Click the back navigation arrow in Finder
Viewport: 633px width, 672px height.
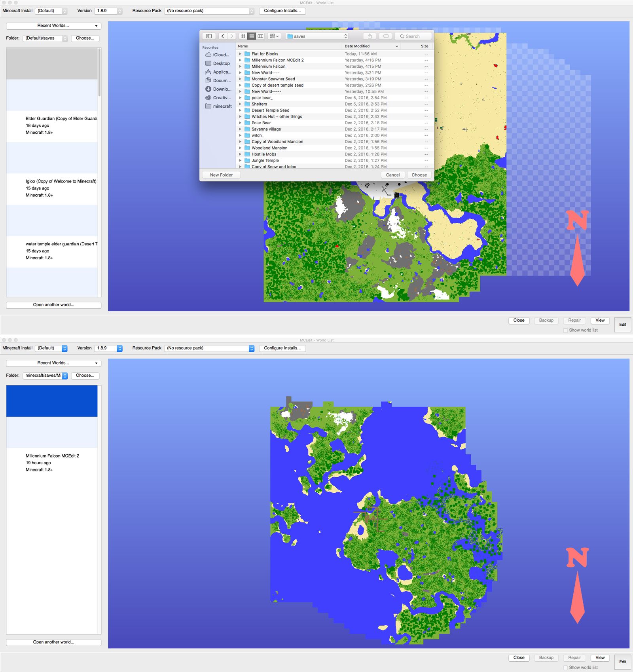[223, 36]
